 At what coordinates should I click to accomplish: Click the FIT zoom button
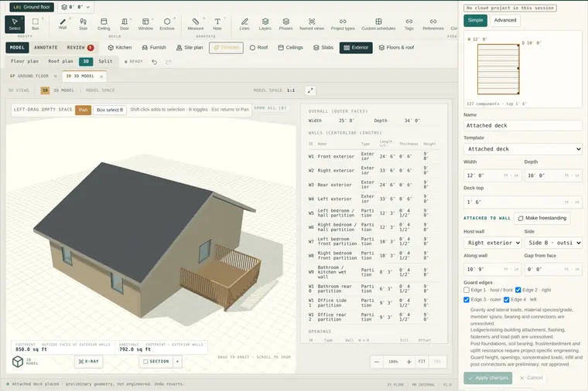point(422,362)
